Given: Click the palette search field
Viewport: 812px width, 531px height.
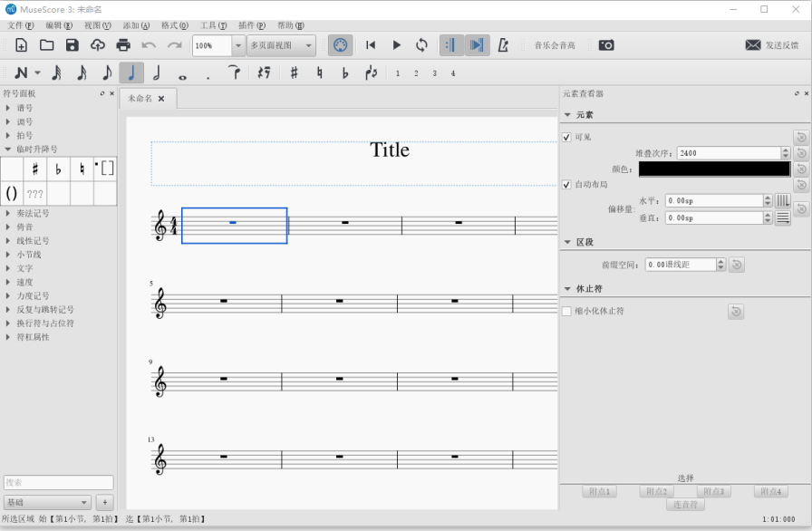Looking at the screenshot, I should (59, 482).
